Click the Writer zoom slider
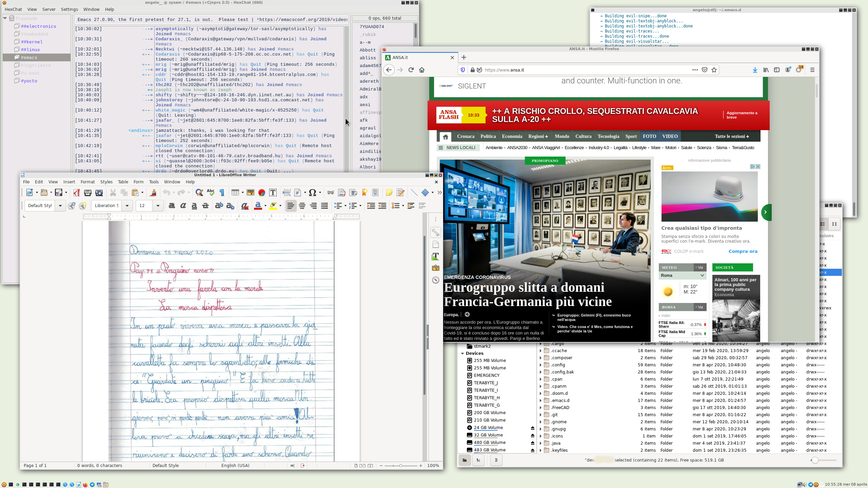868x488 pixels. [401, 466]
